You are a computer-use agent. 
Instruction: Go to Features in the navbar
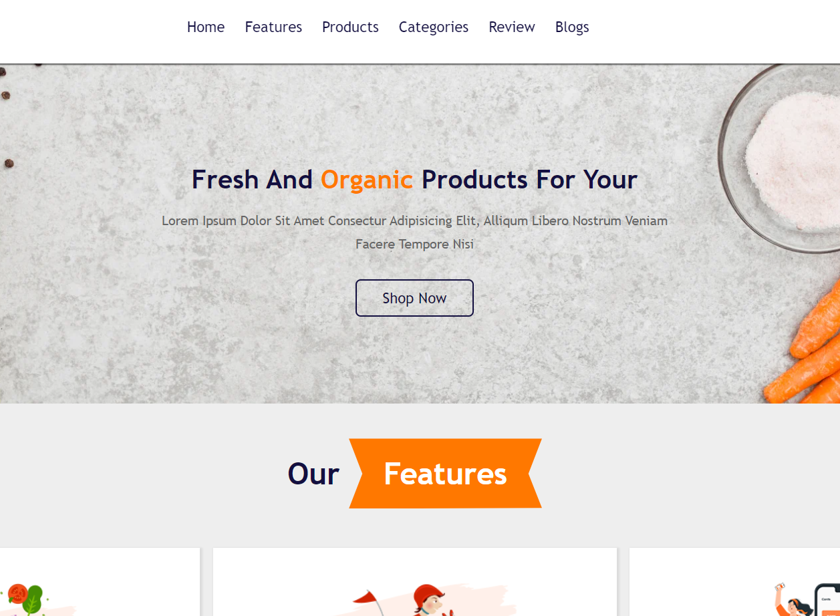click(273, 27)
